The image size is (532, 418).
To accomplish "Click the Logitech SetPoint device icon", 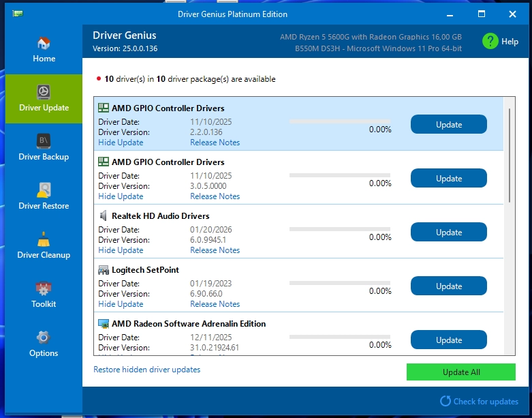I will pyautogui.click(x=104, y=270).
